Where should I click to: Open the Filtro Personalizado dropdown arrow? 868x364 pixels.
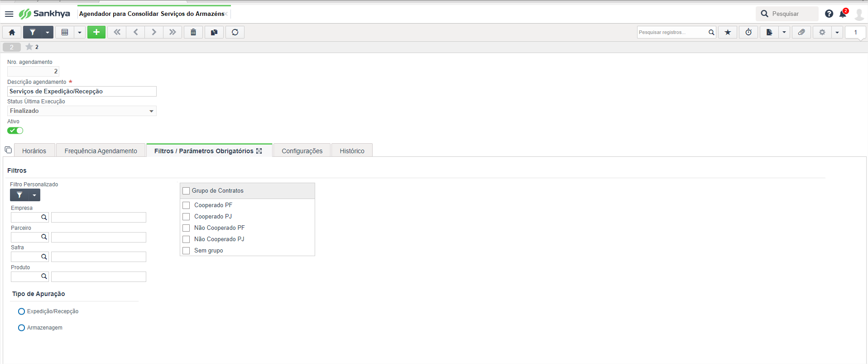(34, 195)
